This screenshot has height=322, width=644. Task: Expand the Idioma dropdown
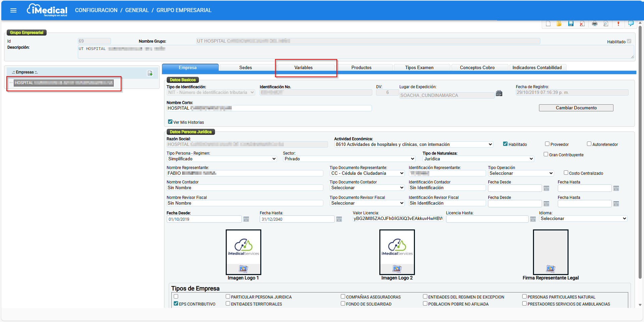583,219
